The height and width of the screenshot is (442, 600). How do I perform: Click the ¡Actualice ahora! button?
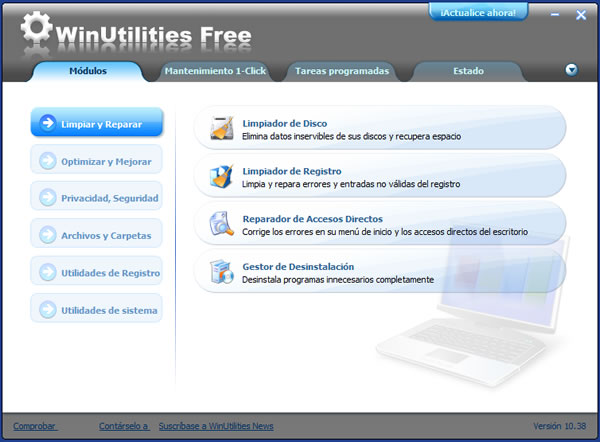(478, 12)
